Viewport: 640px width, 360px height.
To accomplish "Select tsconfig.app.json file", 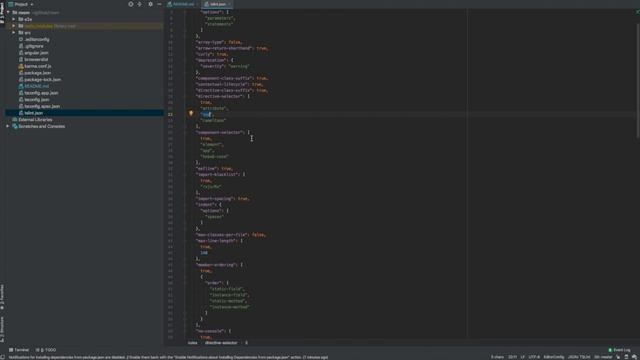I will coord(41,93).
